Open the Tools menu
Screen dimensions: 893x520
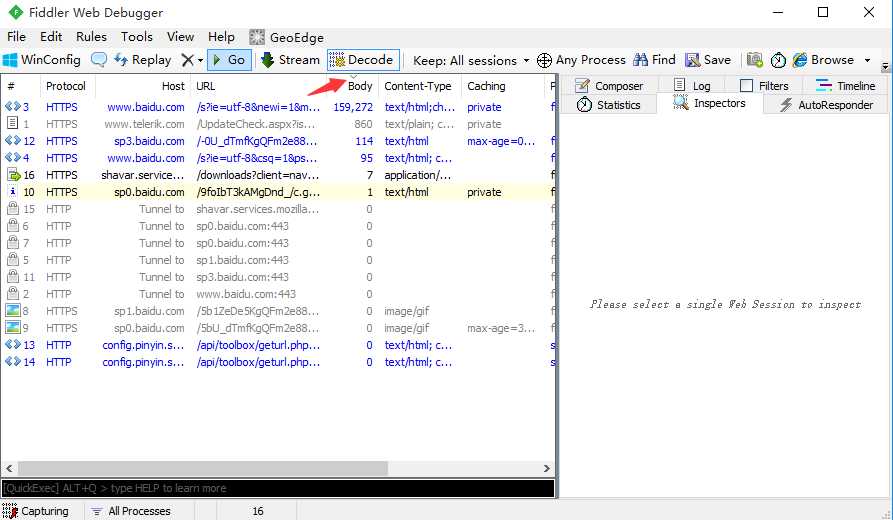137,37
